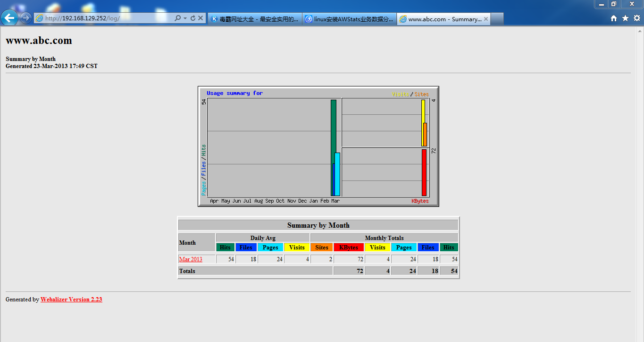The width and height of the screenshot is (644, 342).
Task: Click the cyan Pages header under Daily Avg
Action: pyautogui.click(x=270, y=247)
